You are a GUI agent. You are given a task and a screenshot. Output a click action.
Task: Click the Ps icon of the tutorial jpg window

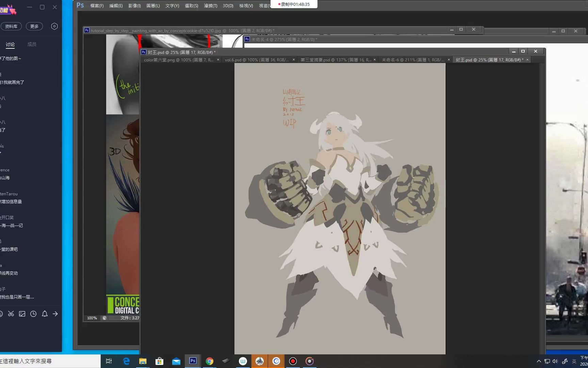click(87, 30)
